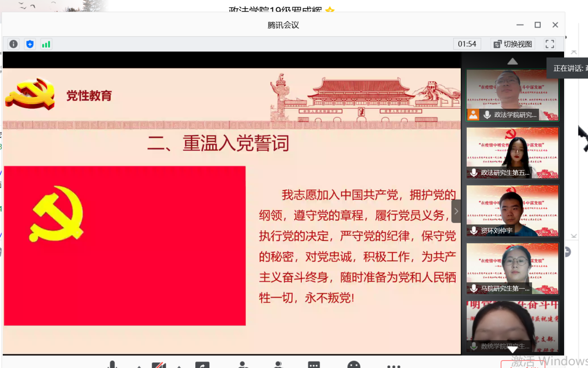Select 马院研究生第一 participant video thumbnail
Viewport: 588px width, 368px height.
point(512,268)
